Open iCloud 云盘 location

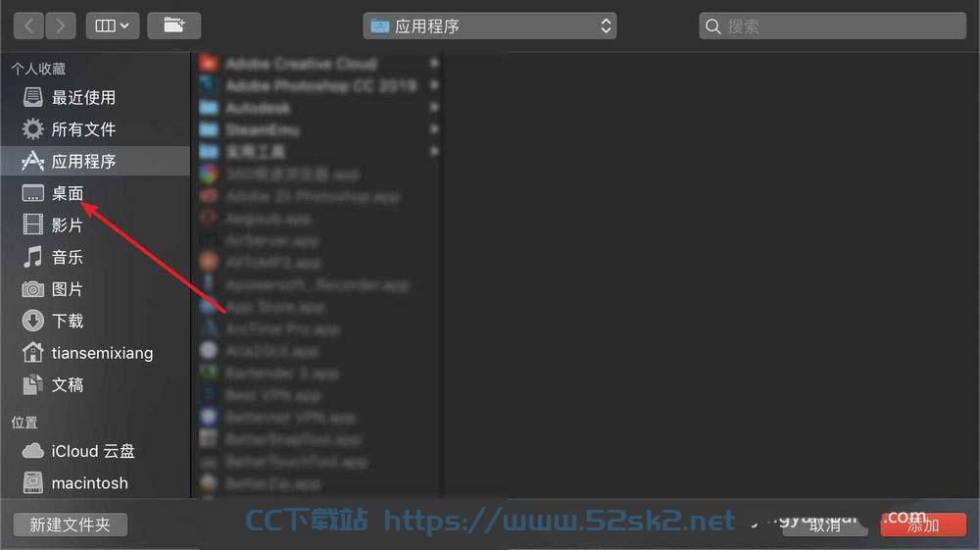[x=95, y=451]
